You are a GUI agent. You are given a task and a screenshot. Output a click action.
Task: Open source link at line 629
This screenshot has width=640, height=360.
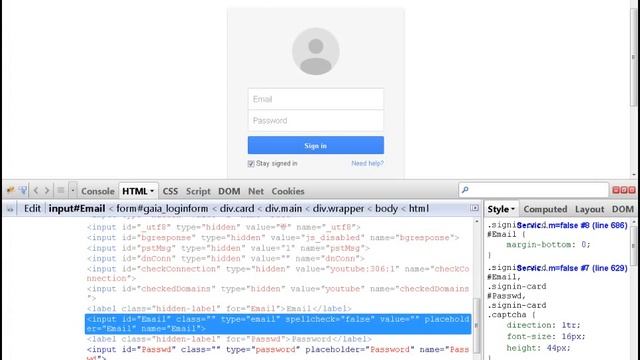point(572,268)
